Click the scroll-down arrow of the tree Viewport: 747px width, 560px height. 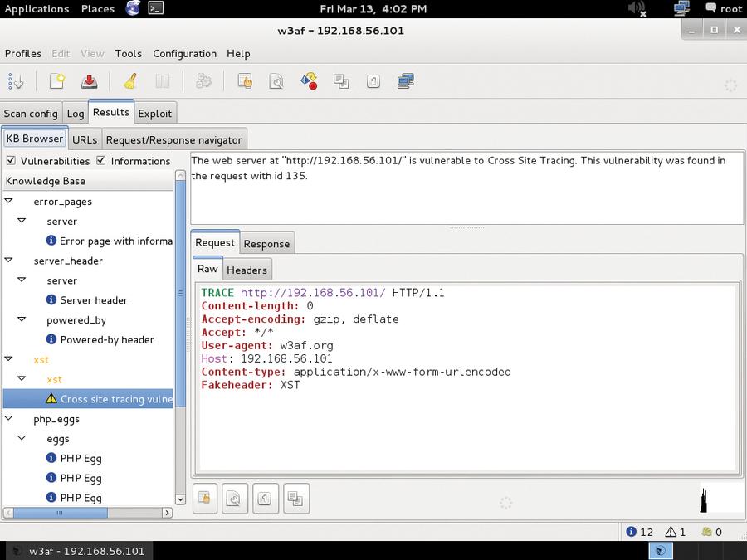(x=181, y=499)
